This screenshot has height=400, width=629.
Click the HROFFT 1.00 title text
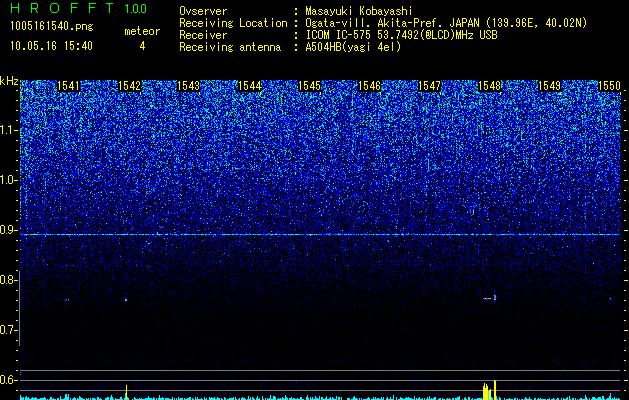(x=79, y=8)
